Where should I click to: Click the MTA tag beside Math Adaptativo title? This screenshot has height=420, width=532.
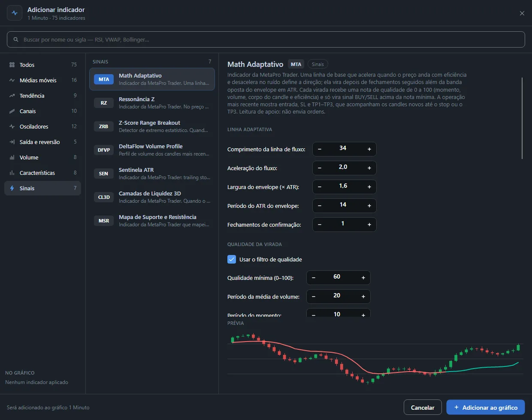point(296,64)
